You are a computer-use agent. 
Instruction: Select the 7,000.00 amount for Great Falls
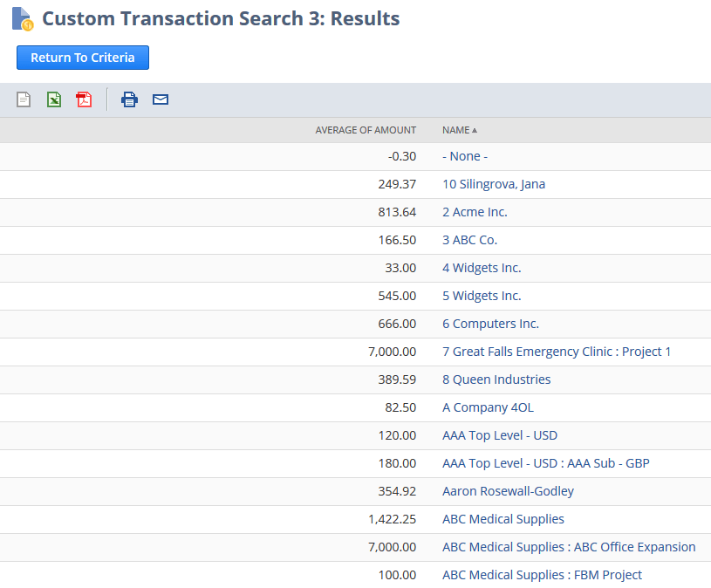(x=393, y=352)
